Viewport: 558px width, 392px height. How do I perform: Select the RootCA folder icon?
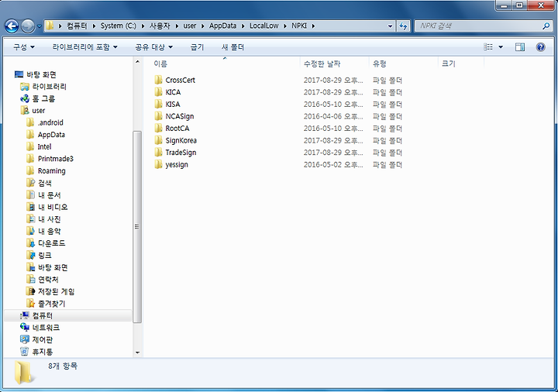[158, 129]
